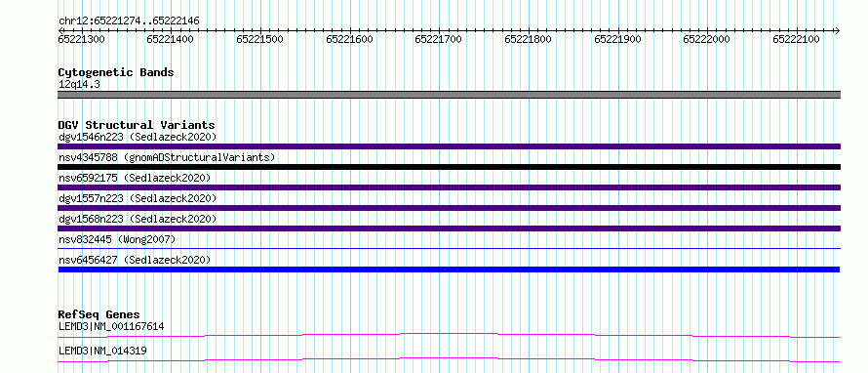
Task: Click the black bar for nsv4345788
Action: pos(449,167)
